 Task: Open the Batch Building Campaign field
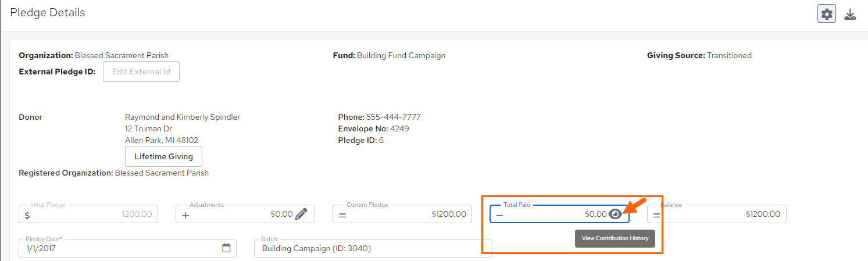pos(372,248)
